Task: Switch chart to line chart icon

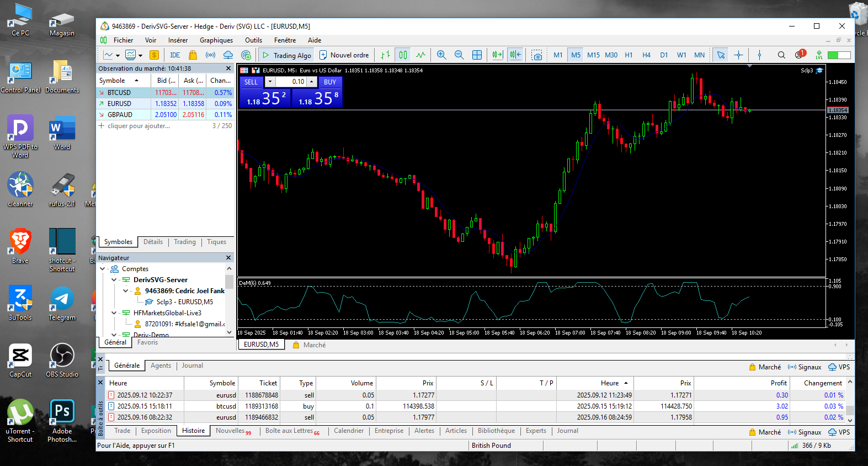Action: (x=421, y=55)
